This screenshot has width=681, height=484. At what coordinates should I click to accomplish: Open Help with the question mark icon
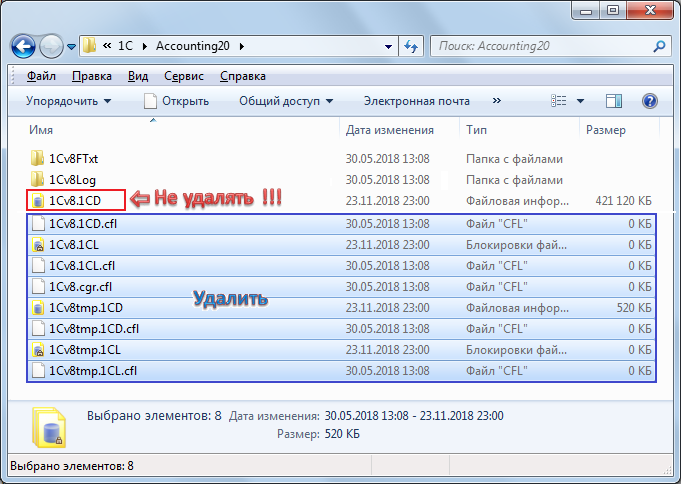649,101
